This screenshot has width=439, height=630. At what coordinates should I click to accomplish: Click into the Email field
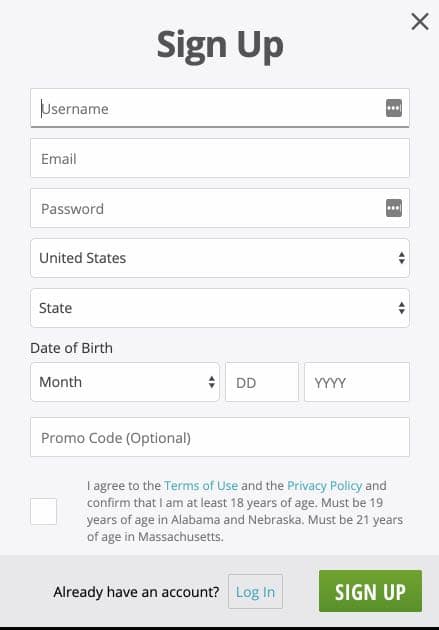click(220, 158)
